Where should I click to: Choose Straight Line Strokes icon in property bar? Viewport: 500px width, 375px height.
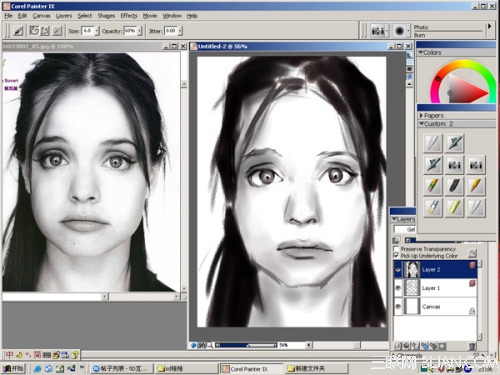45,31
